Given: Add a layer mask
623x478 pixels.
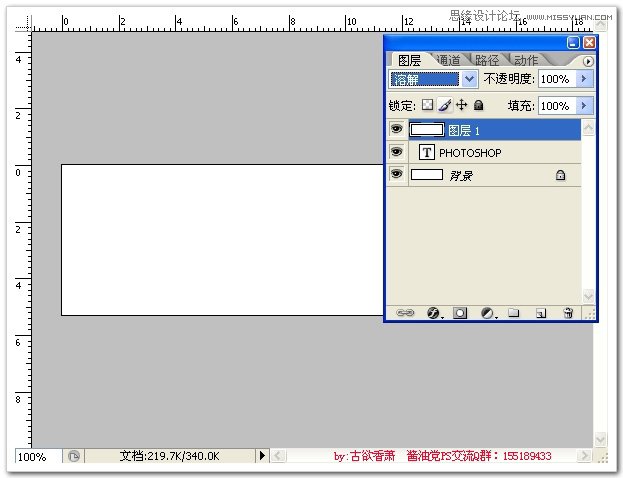Looking at the screenshot, I should coord(460,313).
